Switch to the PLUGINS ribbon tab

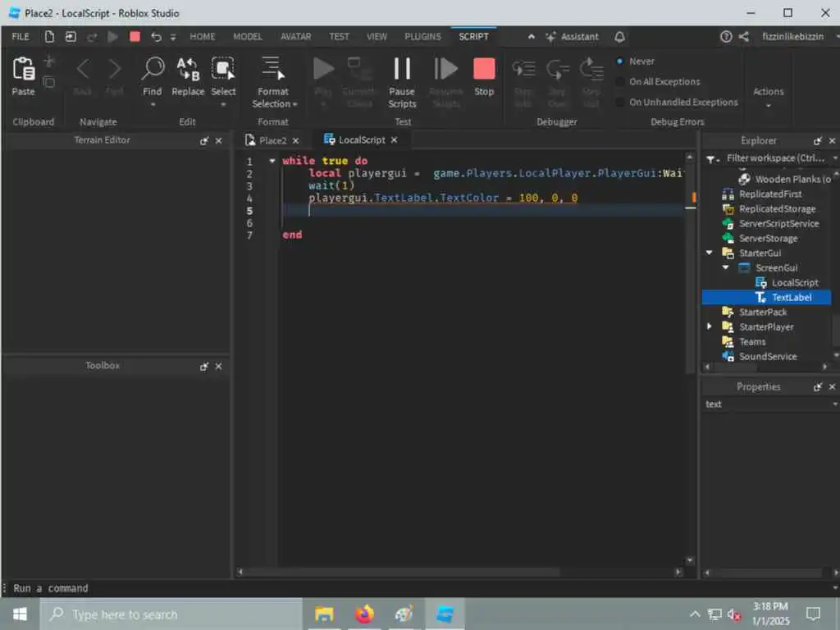pyautogui.click(x=422, y=36)
